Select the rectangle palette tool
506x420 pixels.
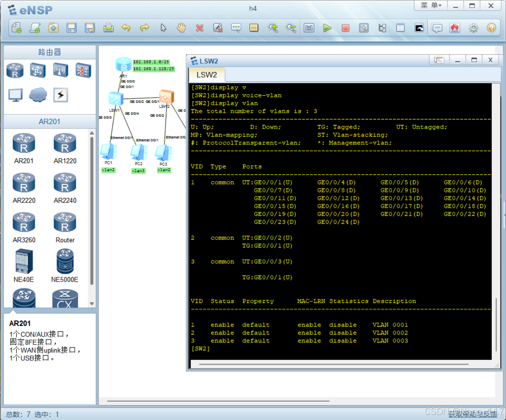[x=254, y=28]
